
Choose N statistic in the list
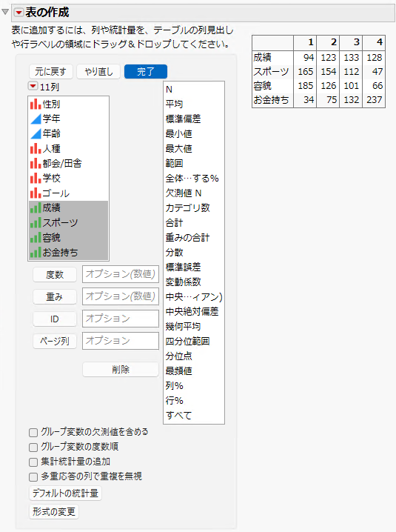click(x=169, y=89)
